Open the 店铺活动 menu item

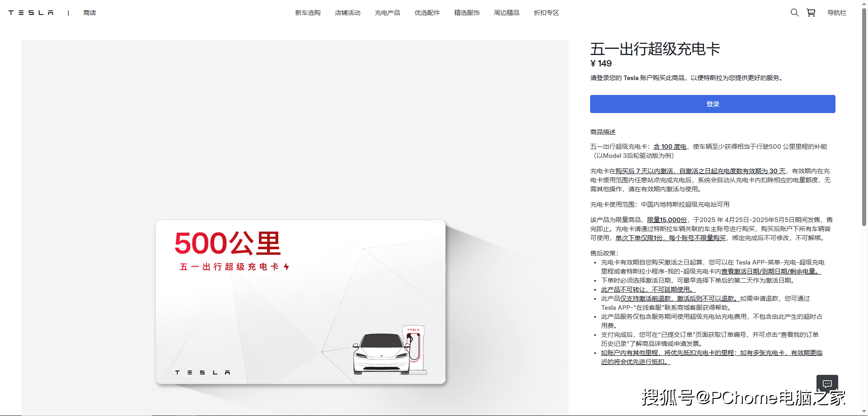[x=347, y=13]
